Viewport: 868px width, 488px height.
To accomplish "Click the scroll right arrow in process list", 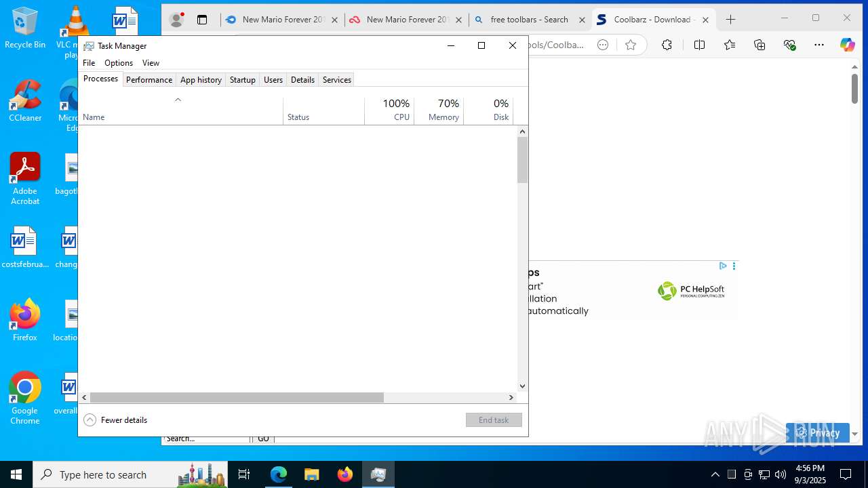I will point(511,398).
